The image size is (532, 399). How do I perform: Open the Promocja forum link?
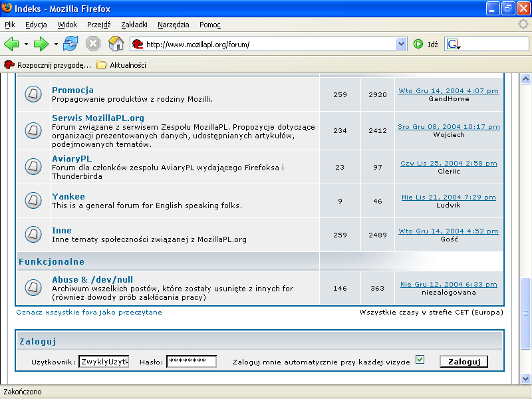72,90
